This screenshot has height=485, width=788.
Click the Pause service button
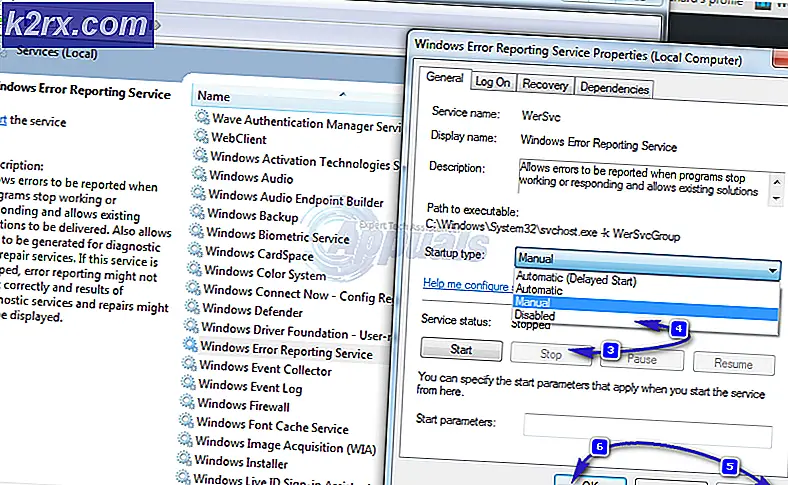coord(642,359)
